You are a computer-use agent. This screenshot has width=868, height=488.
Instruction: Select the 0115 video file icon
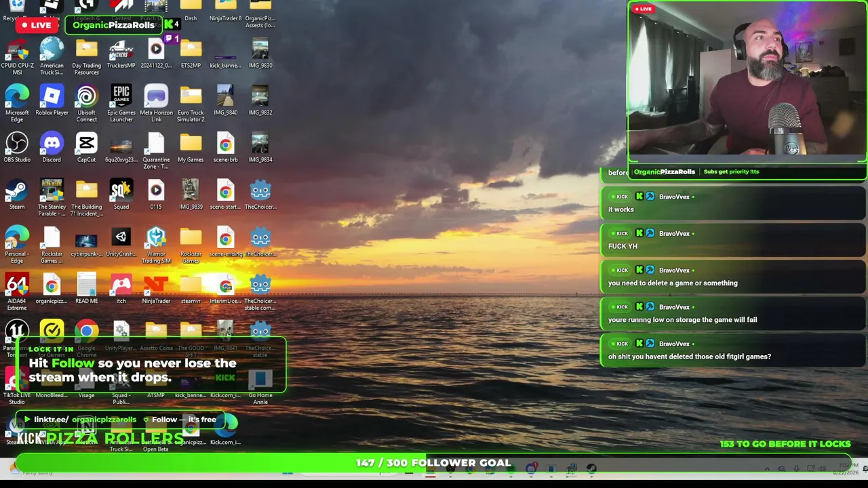(x=156, y=195)
